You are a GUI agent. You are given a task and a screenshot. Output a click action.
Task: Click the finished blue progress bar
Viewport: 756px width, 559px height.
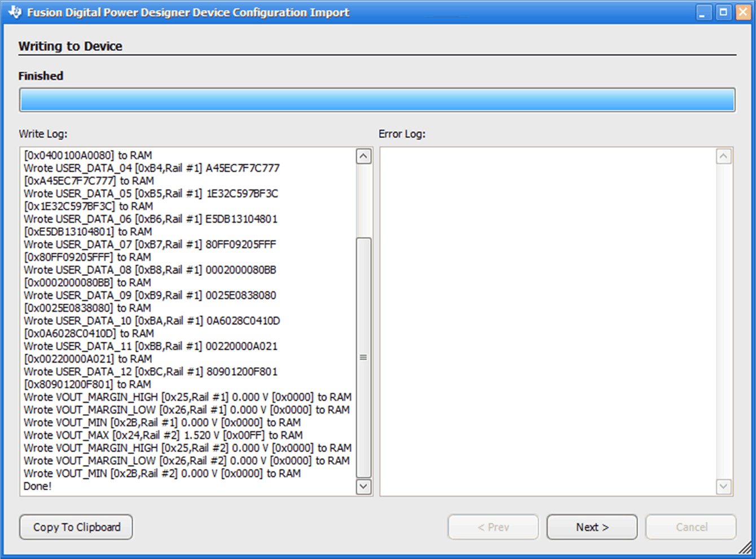point(377,100)
